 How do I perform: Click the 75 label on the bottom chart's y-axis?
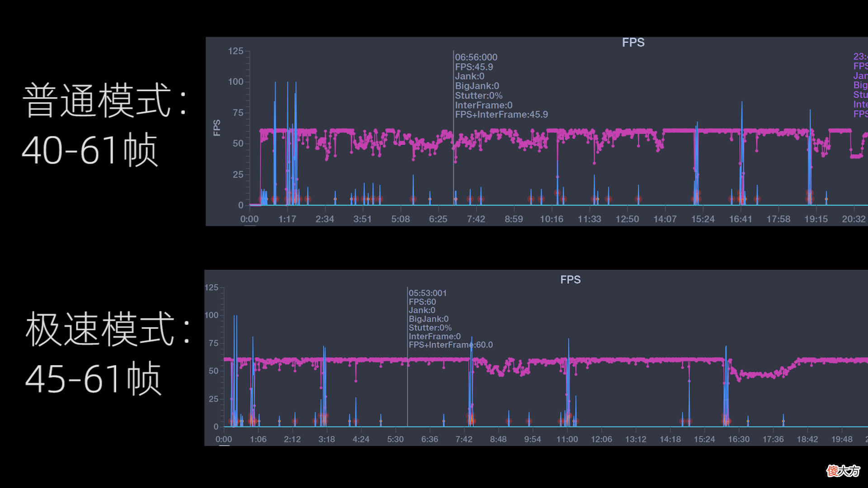213,343
